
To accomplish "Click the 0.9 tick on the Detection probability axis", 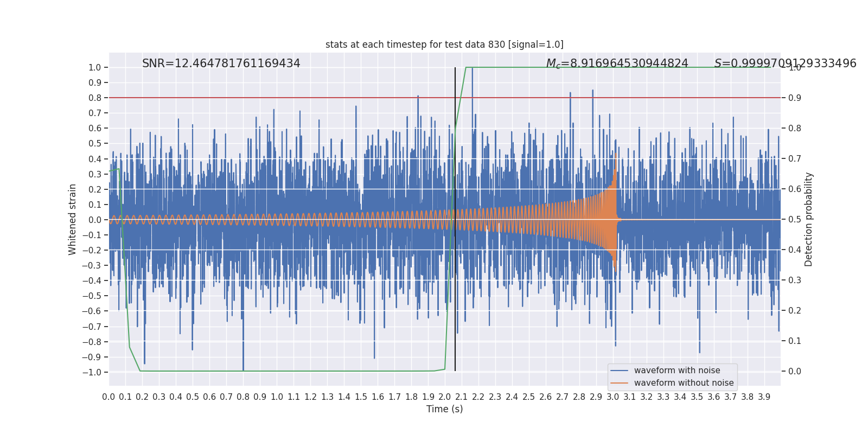I will point(795,98).
